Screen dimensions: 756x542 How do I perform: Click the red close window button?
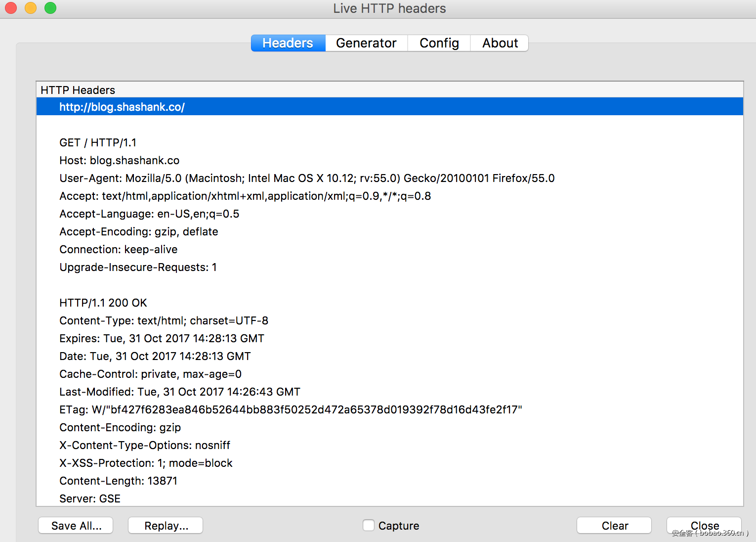pos(11,8)
